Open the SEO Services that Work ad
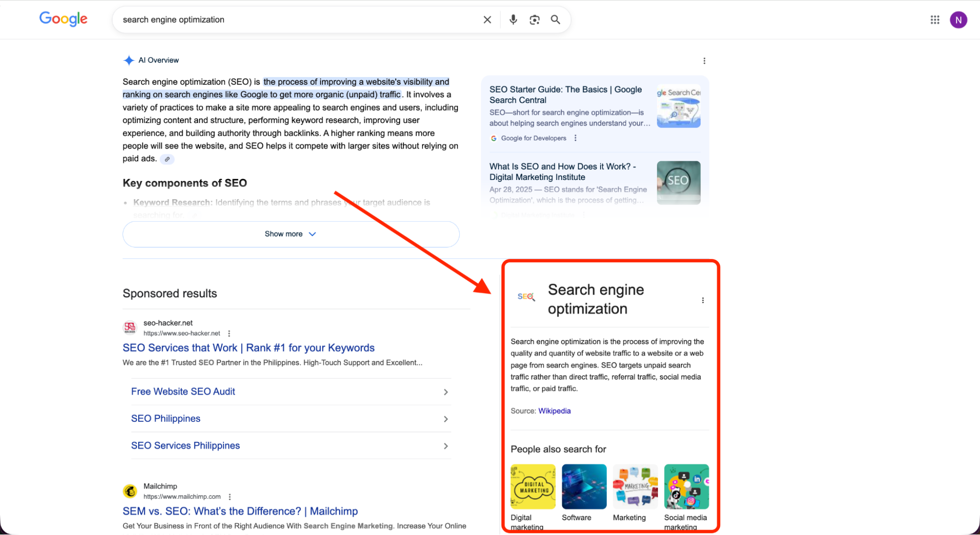Image resolution: width=980 pixels, height=535 pixels. coord(248,348)
